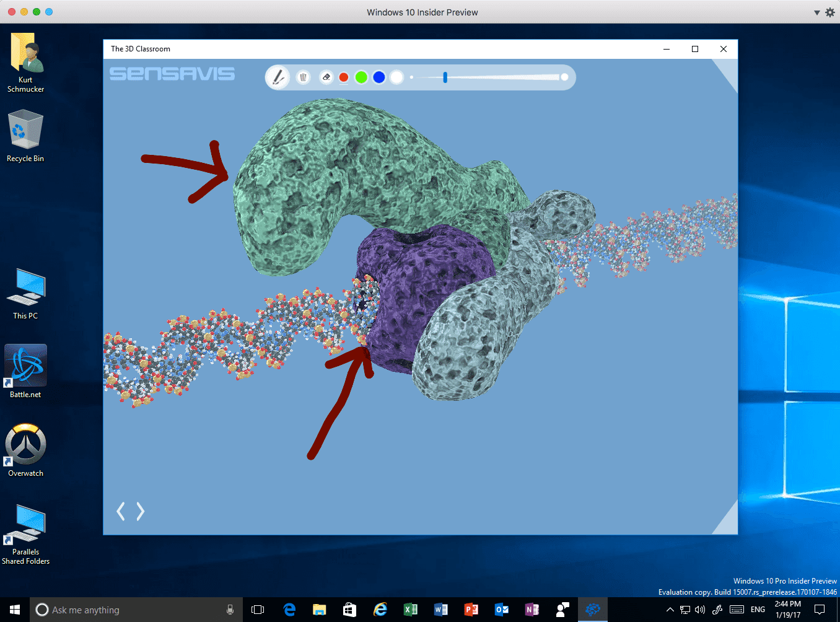840x622 pixels.
Task: Open Parallels view dropdown arrow in title bar
Action: [817, 12]
